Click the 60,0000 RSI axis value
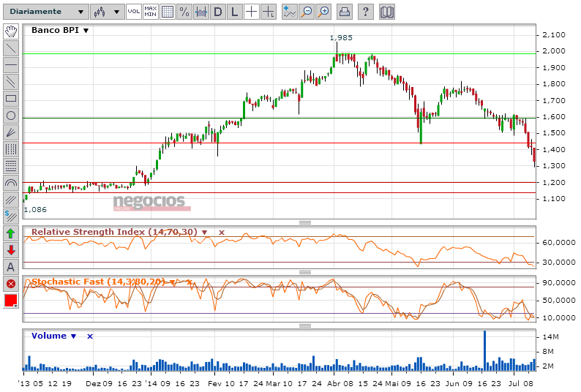 point(559,243)
